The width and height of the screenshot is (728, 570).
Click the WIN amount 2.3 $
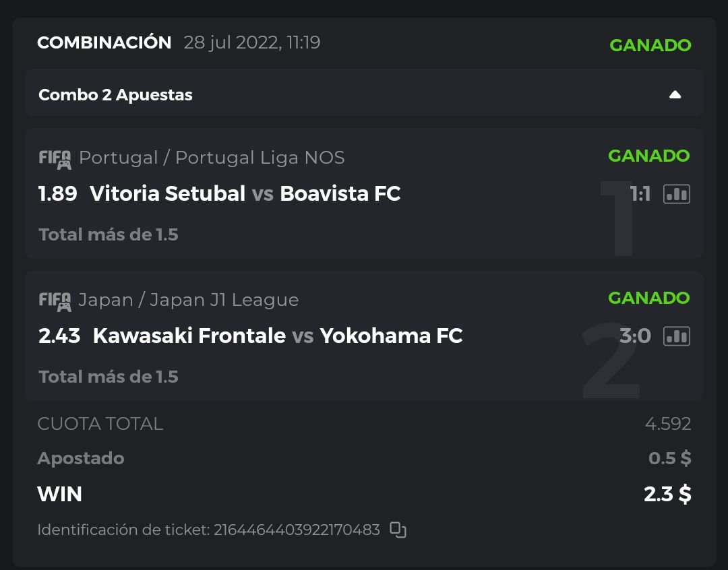tap(667, 494)
